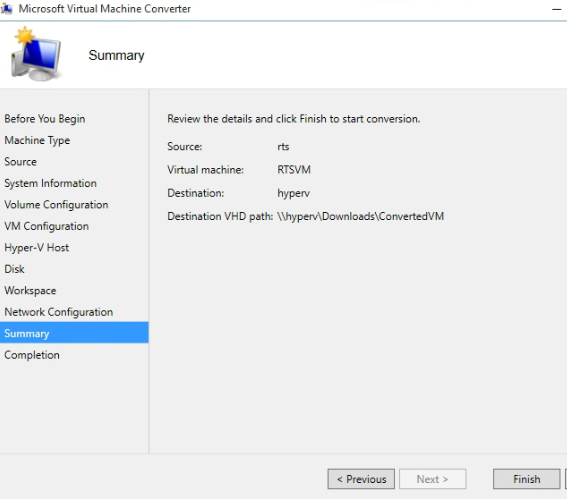Click the window title text
The image size is (567, 499).
tap(105, 9)
